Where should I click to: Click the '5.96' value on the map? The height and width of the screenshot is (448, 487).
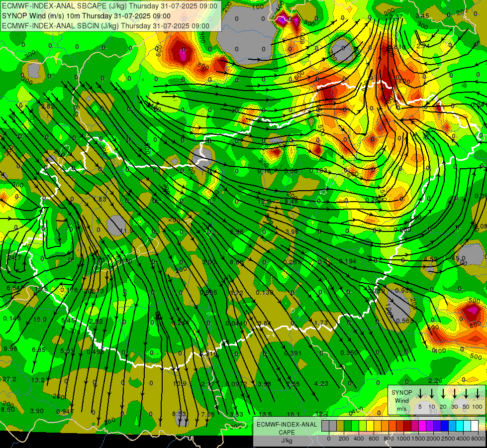click(237, 231)
